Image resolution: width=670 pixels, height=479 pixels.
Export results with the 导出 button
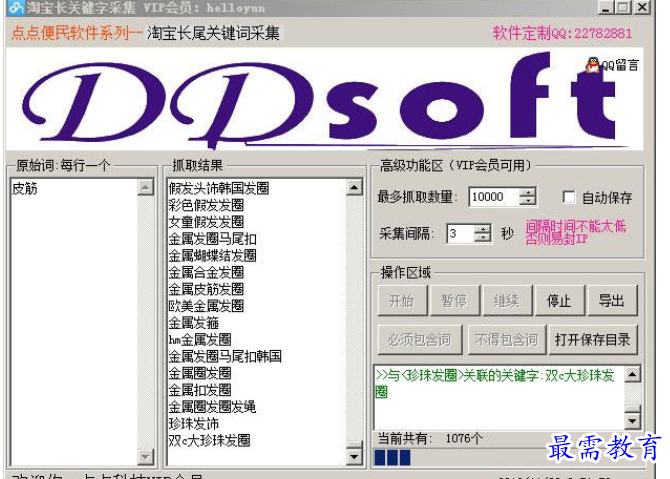pyautogui.click(x=612, y=301)
